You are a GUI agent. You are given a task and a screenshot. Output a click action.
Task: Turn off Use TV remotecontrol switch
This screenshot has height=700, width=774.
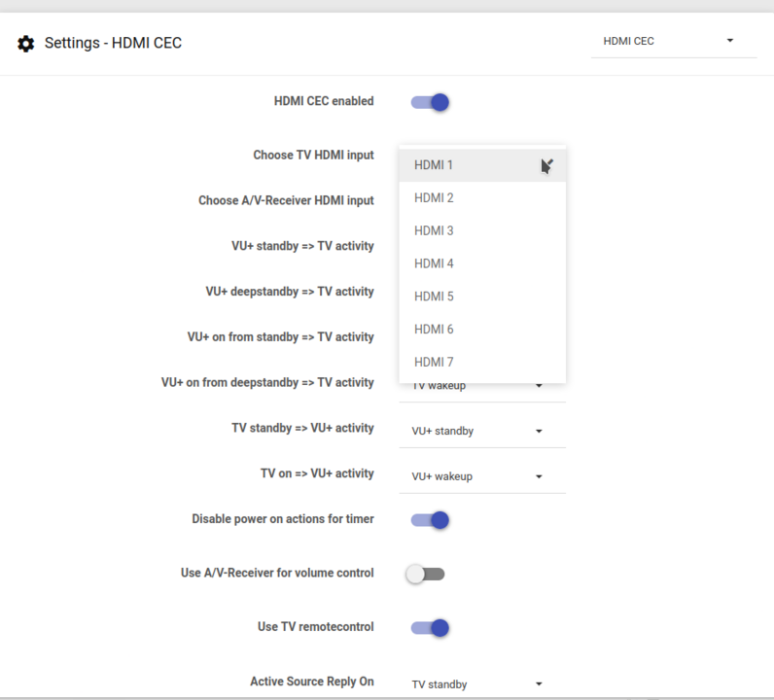430,628
